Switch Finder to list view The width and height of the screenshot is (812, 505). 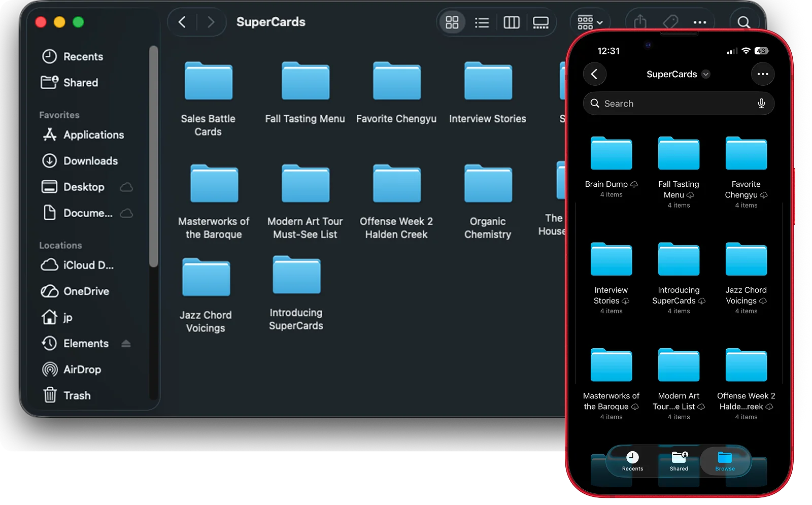(482, 22)
